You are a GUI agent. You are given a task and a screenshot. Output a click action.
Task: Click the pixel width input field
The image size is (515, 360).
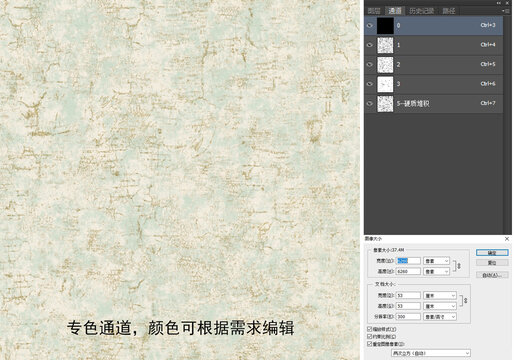[408, 261]
